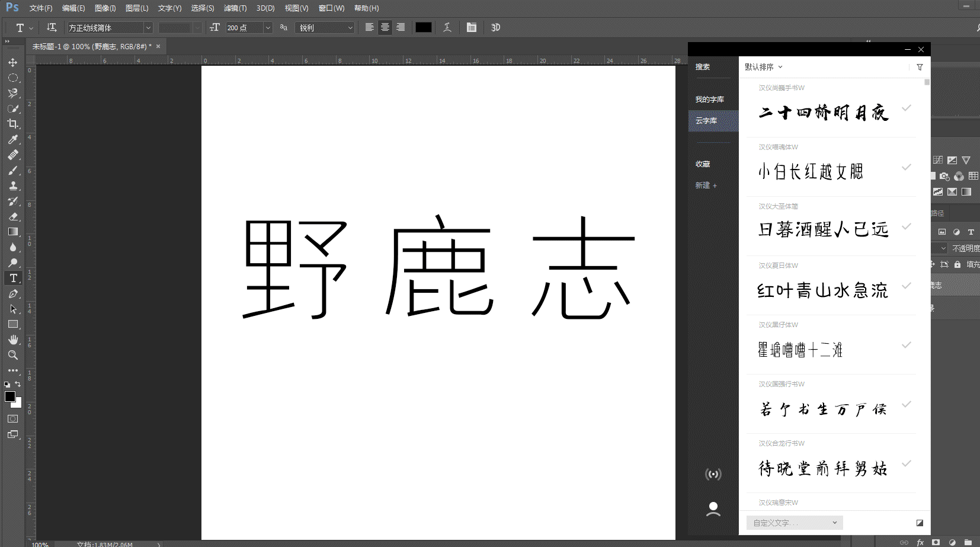
Task: Enable center text alignment
Action: (385, 27)
